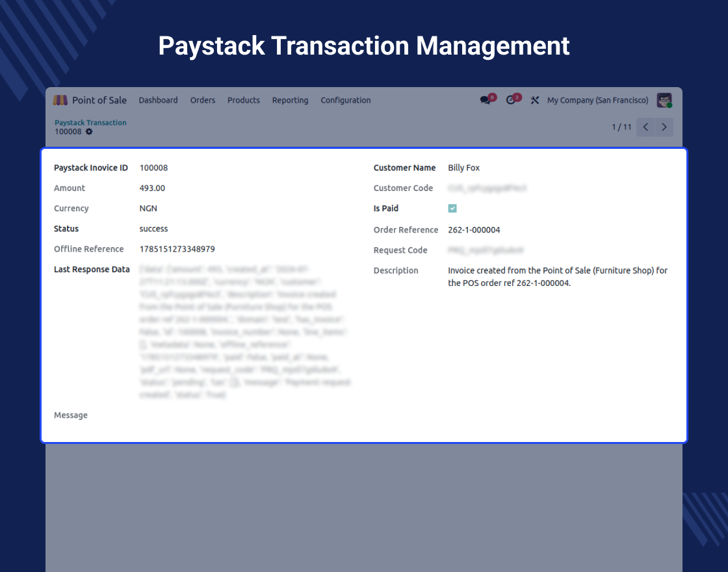Click the 1 / 11 pager counter

pyautogui.click(x=621, y=127)
